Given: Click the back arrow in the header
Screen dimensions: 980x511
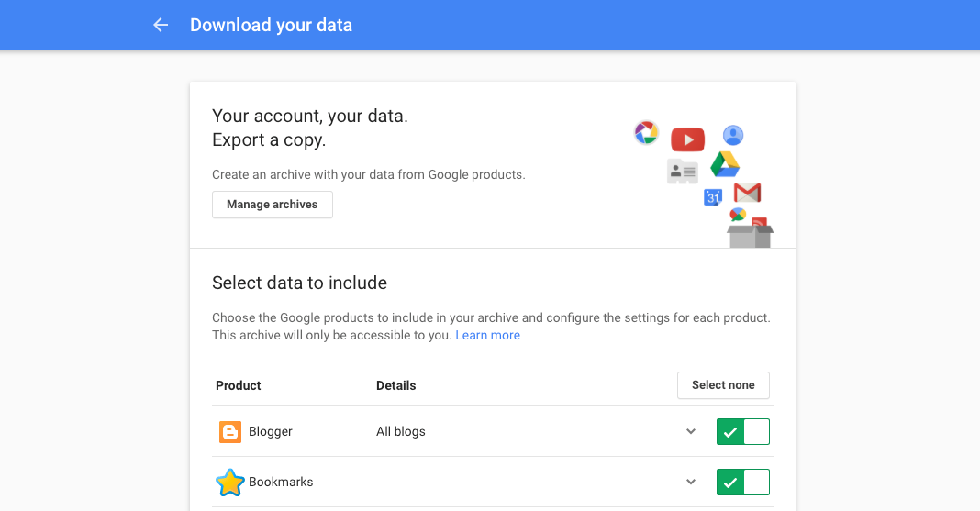Looking at the screenshot, I should click(161, 25).
